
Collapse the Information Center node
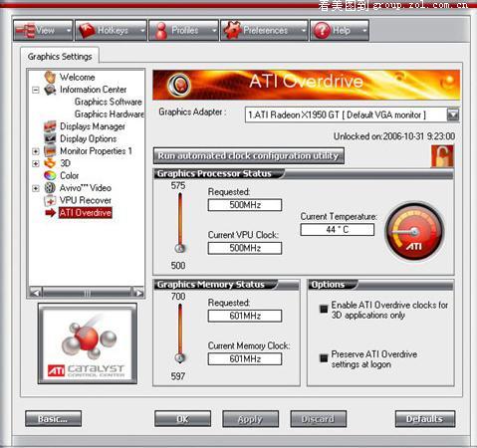pyautogui.click(x=36, y=90)
